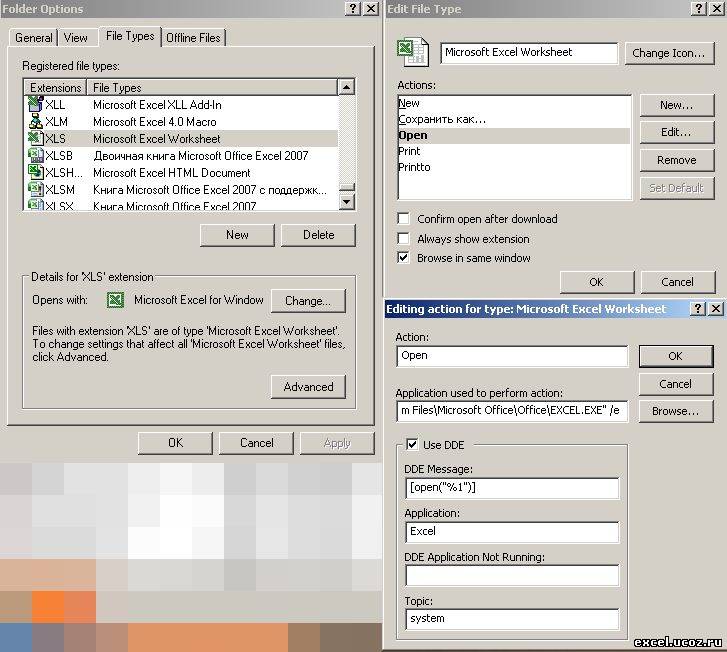The width and height of the screenshot is (727, 652).
Task: Click the application path input field
Action: [512, 410]
